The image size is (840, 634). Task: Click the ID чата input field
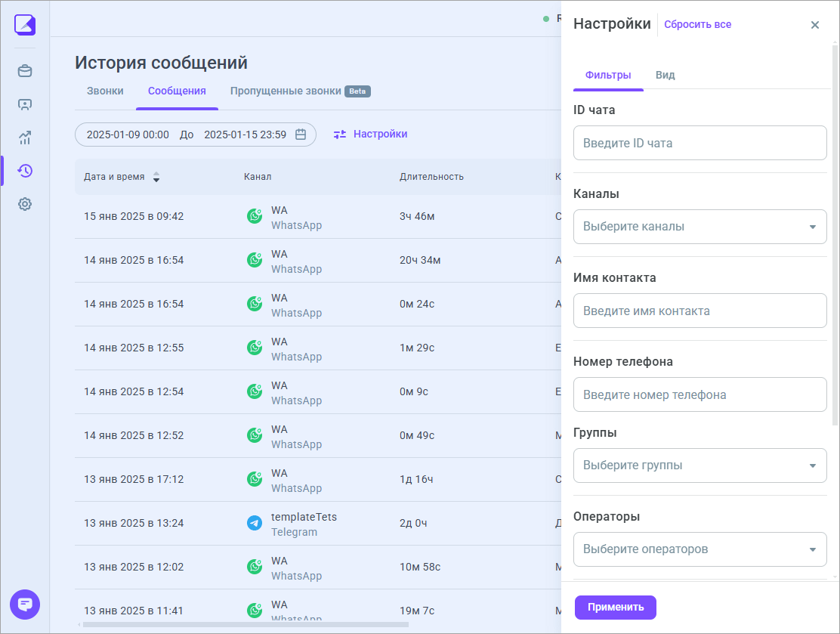(x=699, y=143)
